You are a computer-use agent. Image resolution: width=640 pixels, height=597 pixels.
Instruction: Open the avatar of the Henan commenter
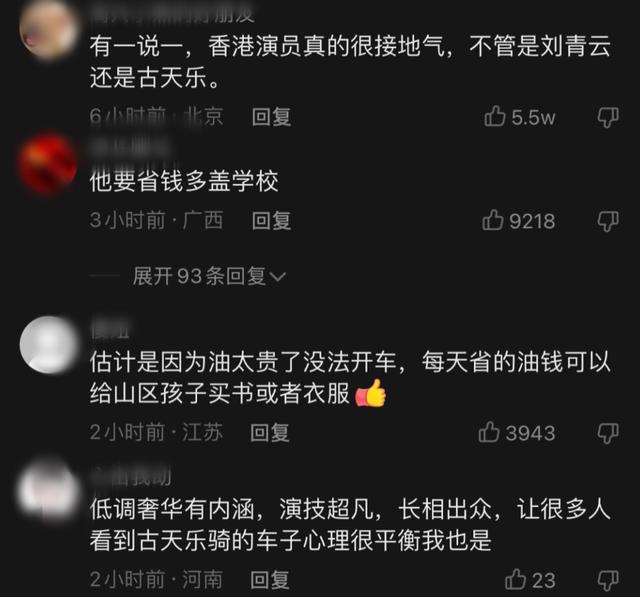49,490
